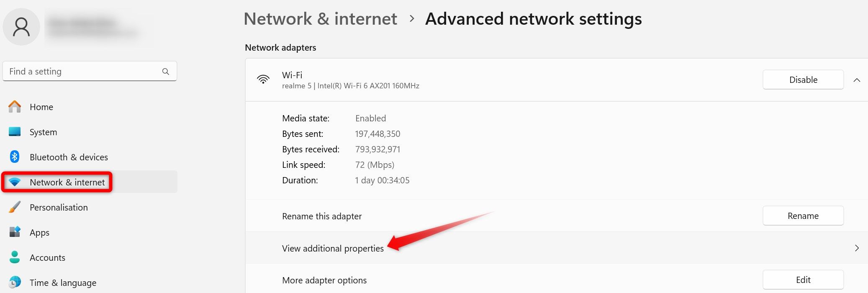
Task: Collapse the Wi-Fi adapter details
Action: click(x=857, y=80)
